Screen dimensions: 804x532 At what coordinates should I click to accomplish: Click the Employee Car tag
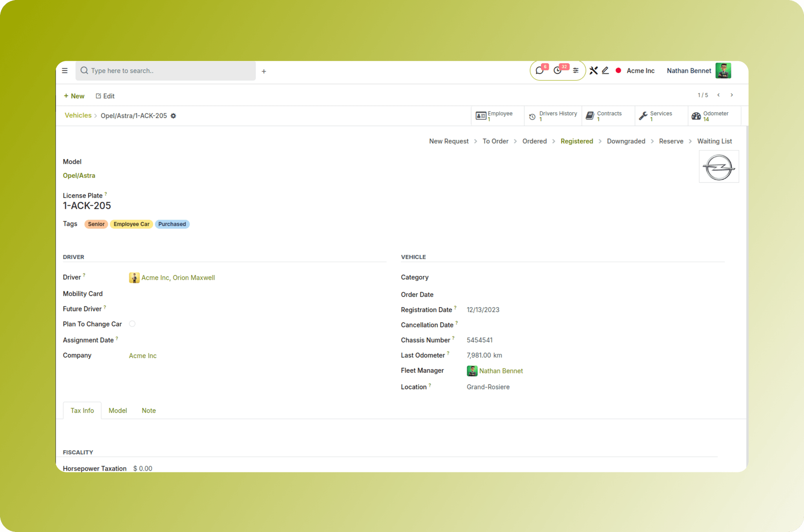coord(132,224)
